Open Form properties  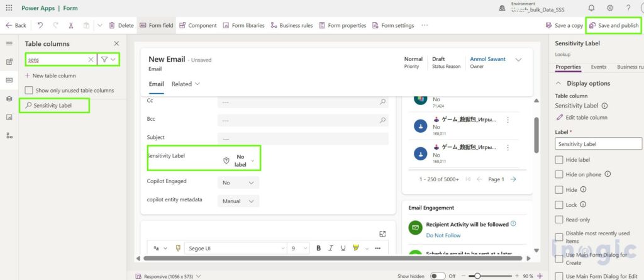[343, 26]
